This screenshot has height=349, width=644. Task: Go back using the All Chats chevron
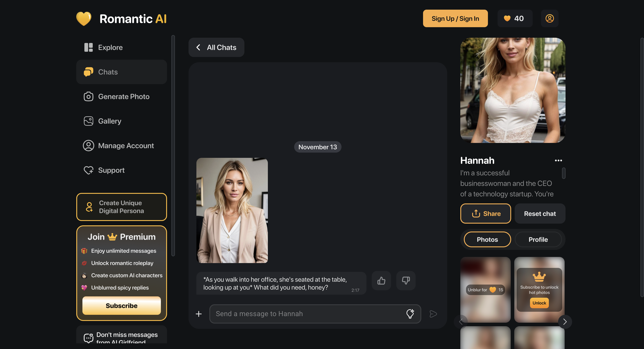tap(198, 47)
